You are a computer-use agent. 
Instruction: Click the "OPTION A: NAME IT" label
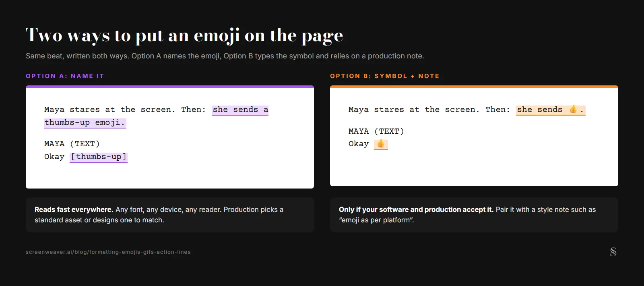coord(65,76)
